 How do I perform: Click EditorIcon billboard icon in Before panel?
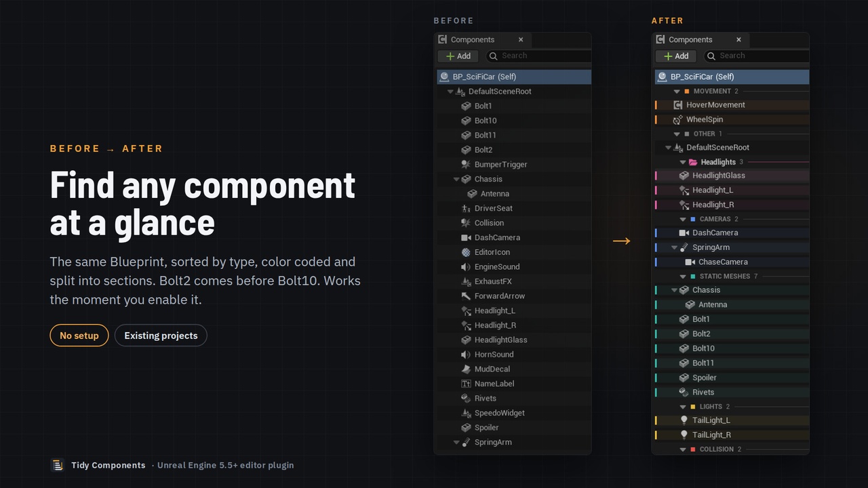(x=466, y=252)
